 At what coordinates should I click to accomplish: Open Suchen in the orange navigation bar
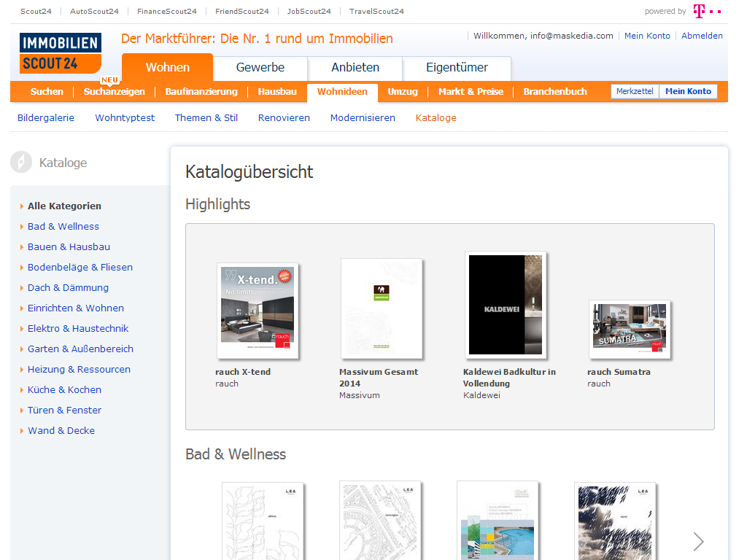pyautogui.click(x=47, y=91)
